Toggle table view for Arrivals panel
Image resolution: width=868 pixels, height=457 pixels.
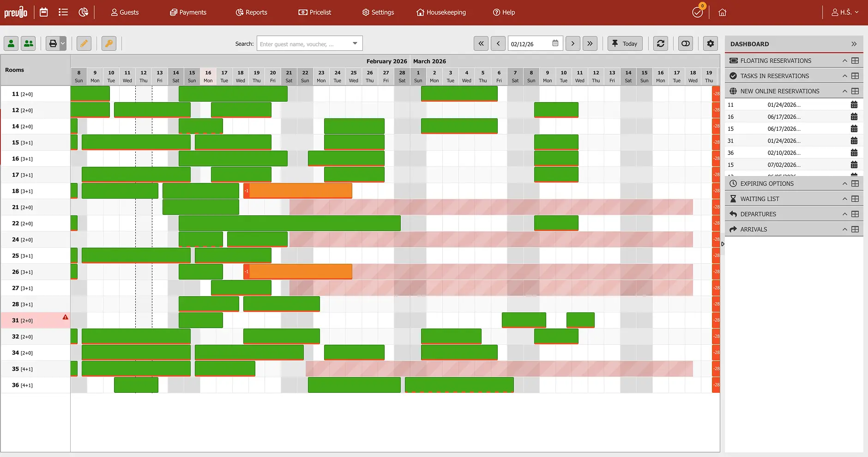tap(855, 229)
